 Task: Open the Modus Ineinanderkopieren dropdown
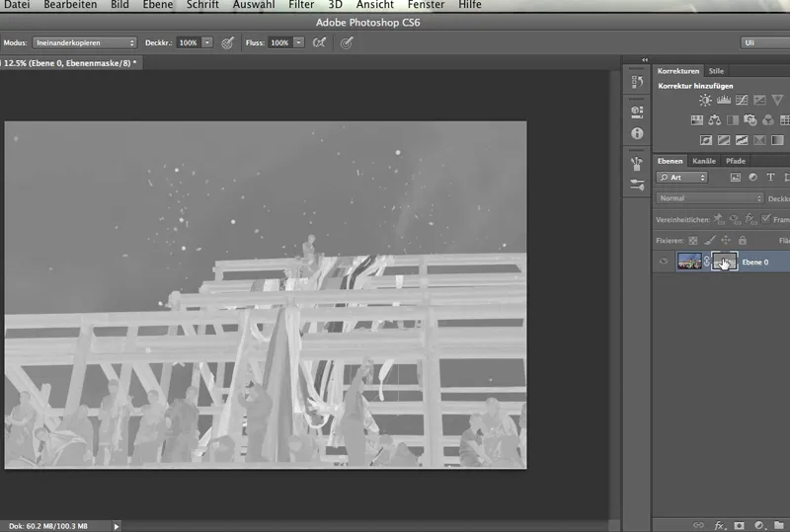[85, 42]
